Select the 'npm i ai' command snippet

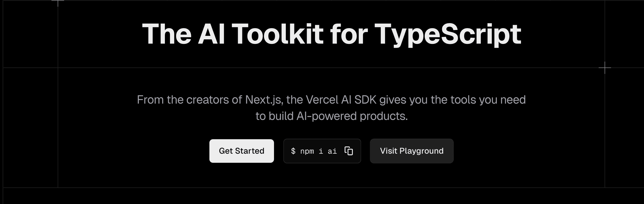[319, 151]
